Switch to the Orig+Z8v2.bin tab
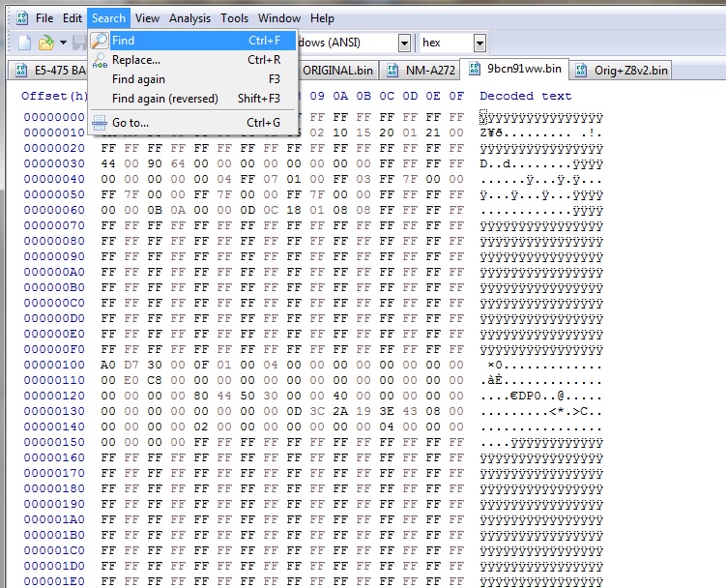 (x=621, y=71)
